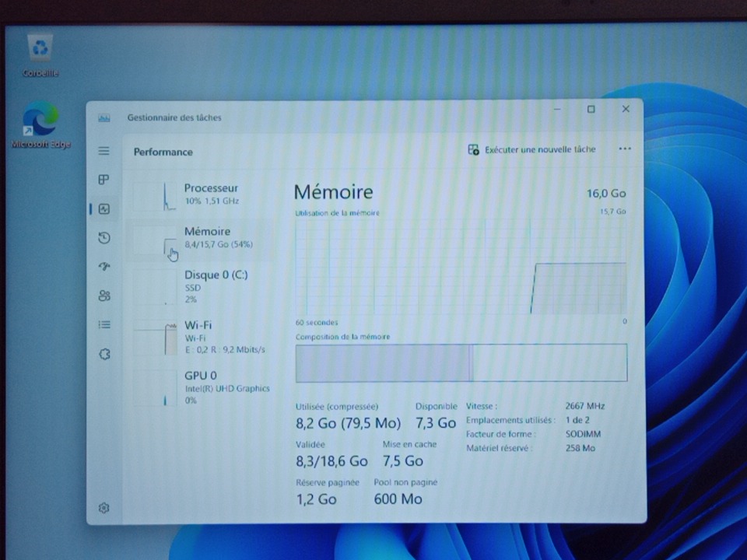Image resolution: width=747 pixels, height=560 pixels.
Task: Open the Startup apps icon in sidebar
Action: point(103,266)
